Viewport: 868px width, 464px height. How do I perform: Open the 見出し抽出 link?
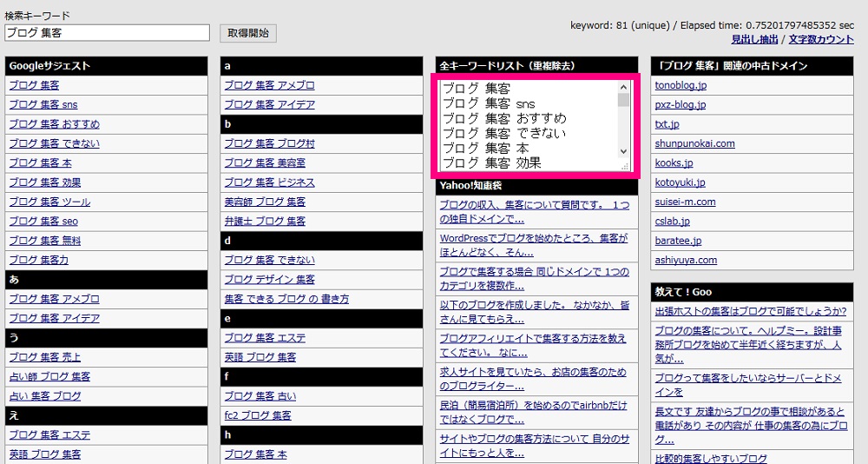click(x=754, y=39)
